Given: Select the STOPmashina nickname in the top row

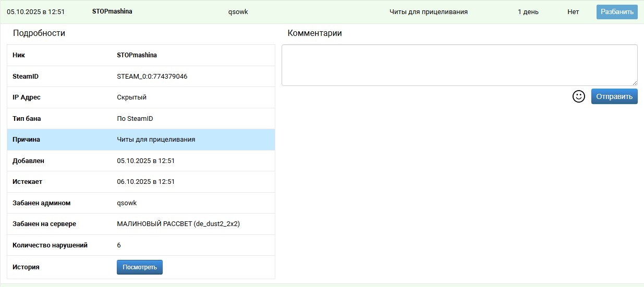Looking at the screenshot, I should pyautogui.click(x=112, y=11).
